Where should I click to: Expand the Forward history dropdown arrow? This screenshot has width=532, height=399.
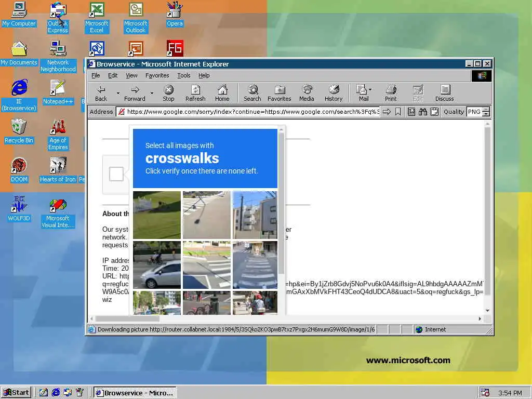(x=152, y=94)
